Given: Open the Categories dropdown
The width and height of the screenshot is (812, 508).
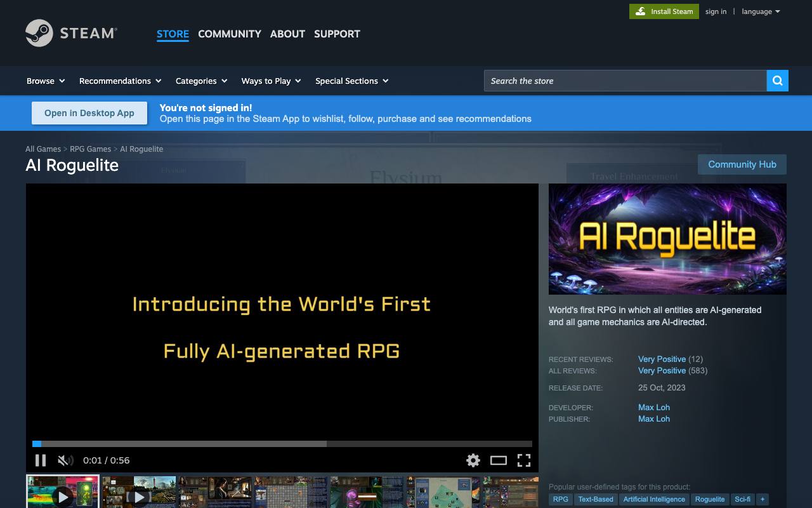Looking at the screenshot, I should (201, 81).
